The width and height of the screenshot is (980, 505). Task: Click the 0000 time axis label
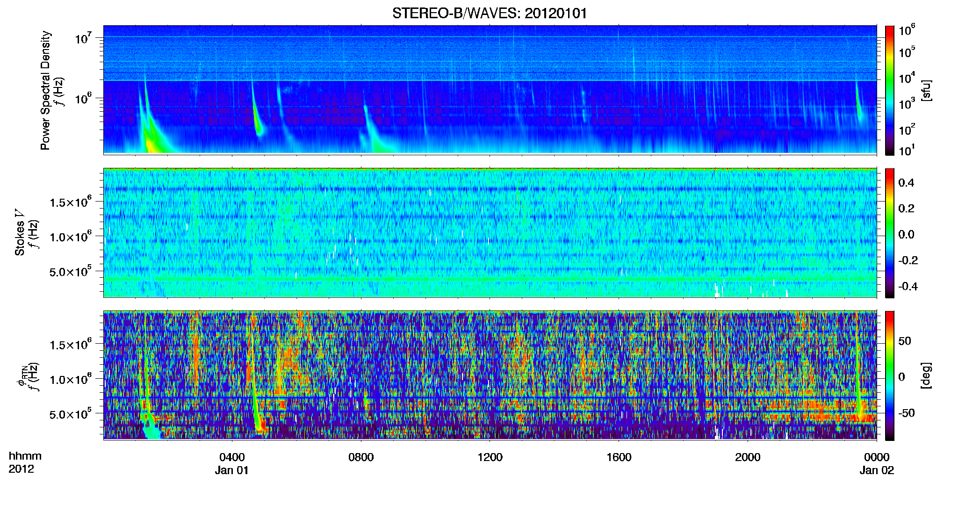pos(877,457)
